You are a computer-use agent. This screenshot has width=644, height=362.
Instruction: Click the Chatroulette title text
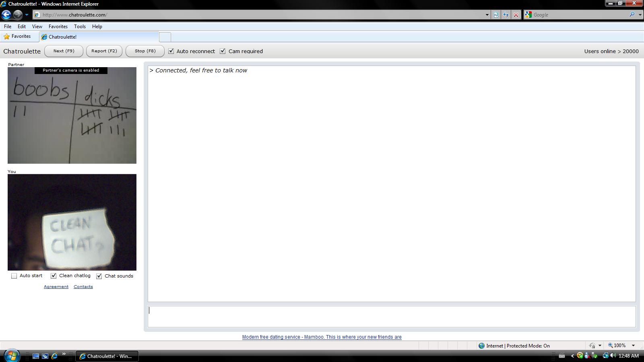point(22,51)
